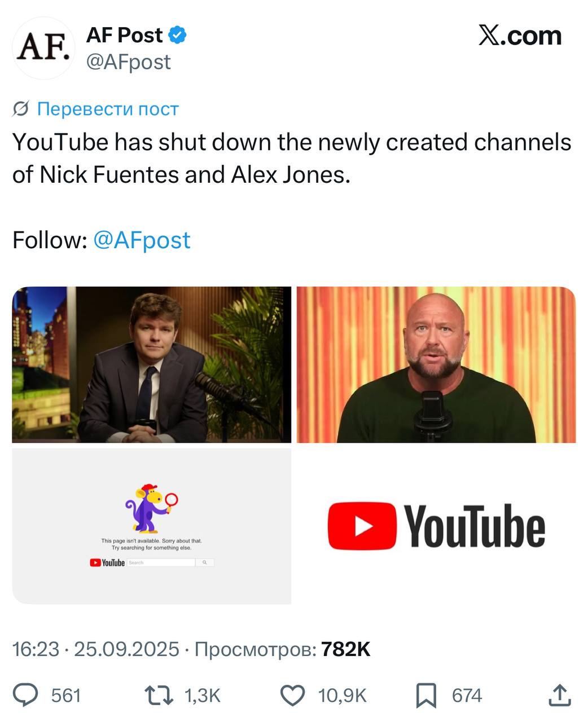Click the translate icon beside Перевести пост
The height and width of the screenshot is (722, 588).
point(21,109)
